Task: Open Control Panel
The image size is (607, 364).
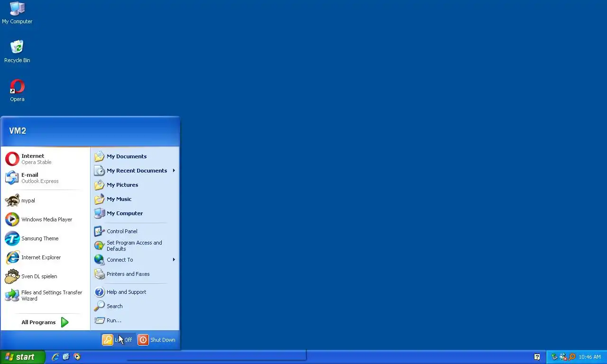Action: pyautogui.click(x=135, y=231)
